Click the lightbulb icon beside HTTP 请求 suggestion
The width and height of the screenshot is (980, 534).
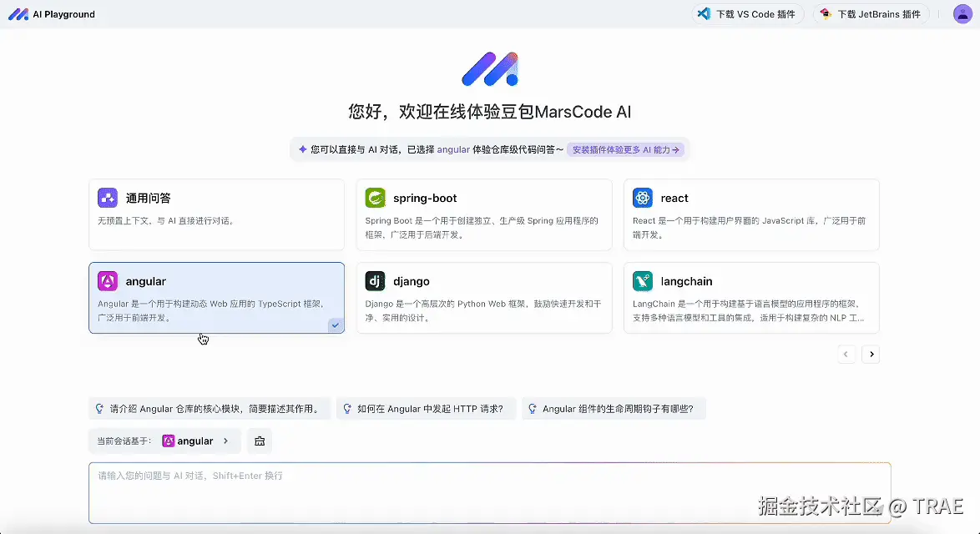tap(347, 409)
